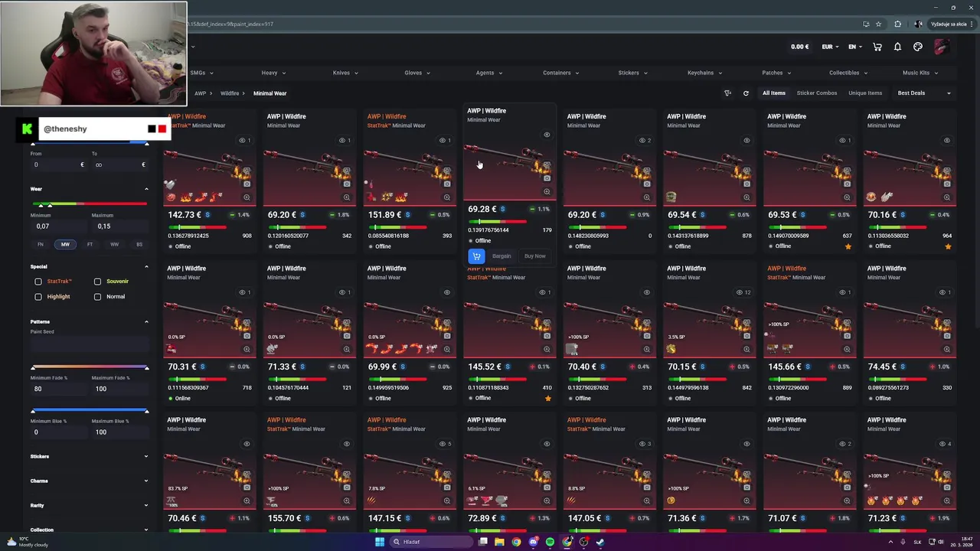The width and height of the screenshot is (980, 551).
Task: Click the inspect magnifier on 142.73 € item
Action: pos(247,197)
